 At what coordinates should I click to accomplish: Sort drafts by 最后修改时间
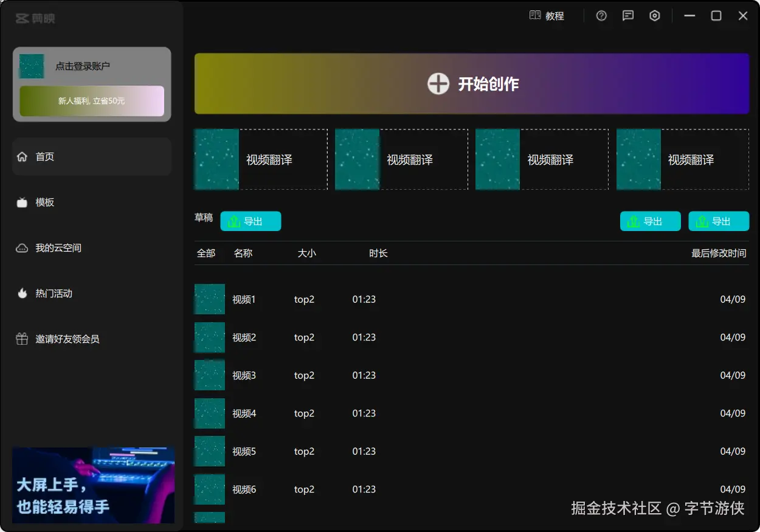(719, 254)
